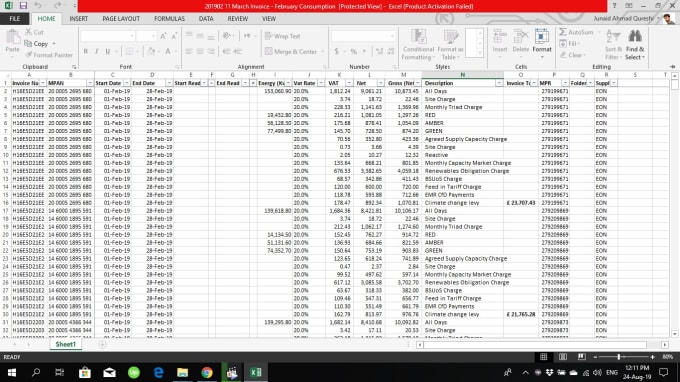The height and width of the screenshot is (382, 680).
Task: Select the Sheet1 worksheet tab
Action: pyautogui.click(x=65, y=344)
